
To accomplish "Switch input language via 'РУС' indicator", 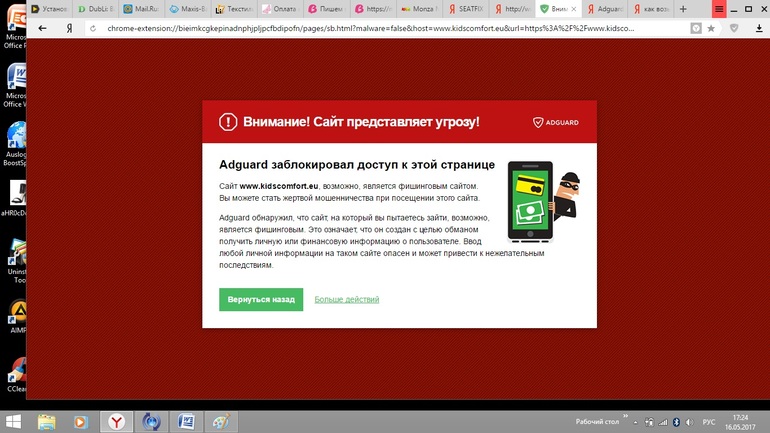I will pyautogui.click(x=708, y=422).
